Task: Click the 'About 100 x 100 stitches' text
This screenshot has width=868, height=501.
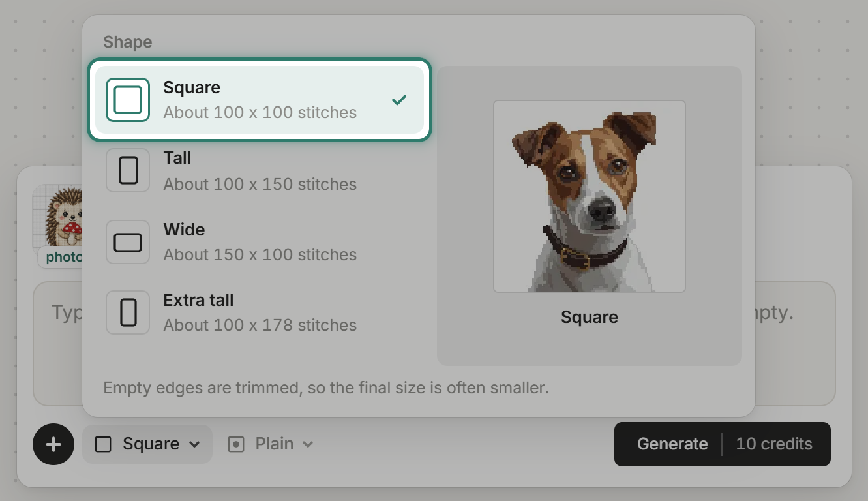Action: pyautogui.click(x=260, y=112)
